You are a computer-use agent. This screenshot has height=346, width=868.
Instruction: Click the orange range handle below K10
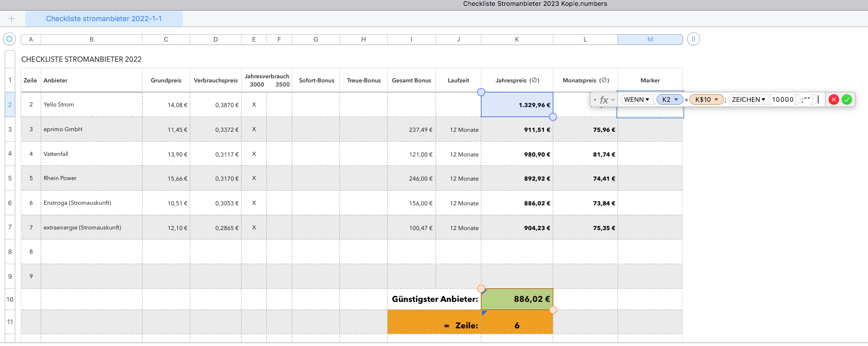pos(553,310)
